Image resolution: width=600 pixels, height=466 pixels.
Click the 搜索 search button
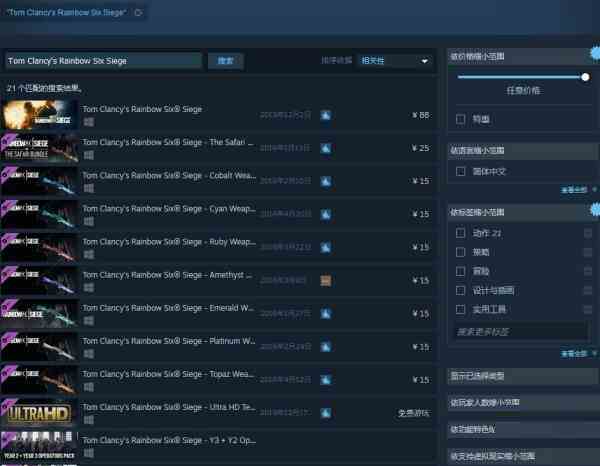(225, 61)
